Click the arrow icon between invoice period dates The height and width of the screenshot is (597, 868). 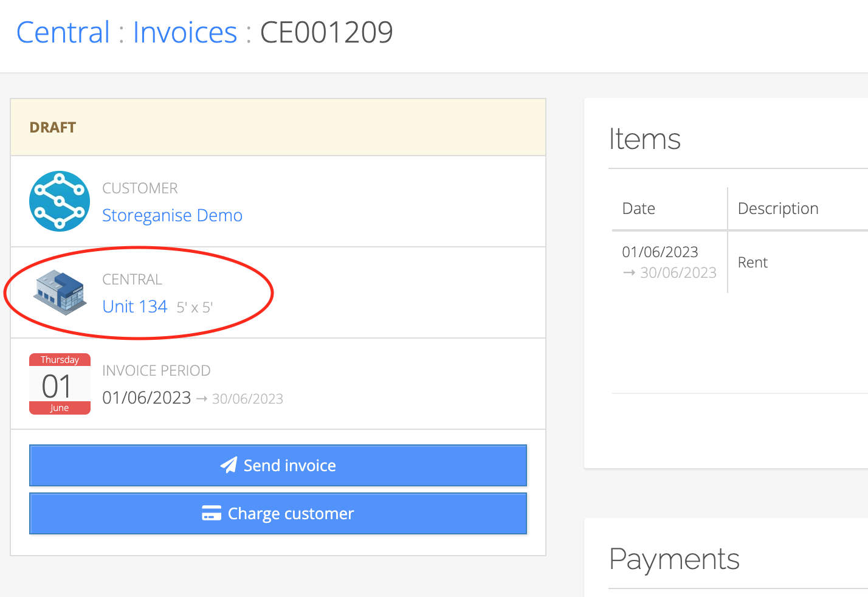click(x=204, y=399)
